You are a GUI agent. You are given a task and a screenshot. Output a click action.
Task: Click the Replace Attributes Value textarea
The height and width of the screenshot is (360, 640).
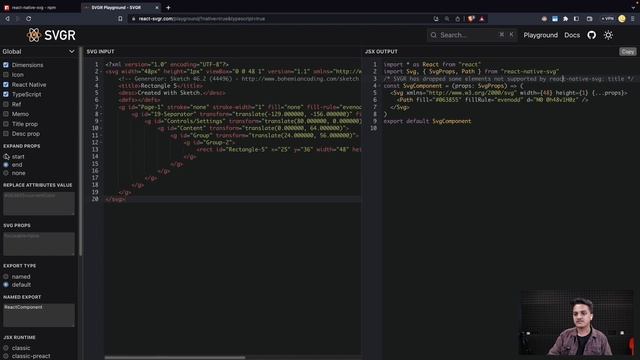tap(39, 203)
